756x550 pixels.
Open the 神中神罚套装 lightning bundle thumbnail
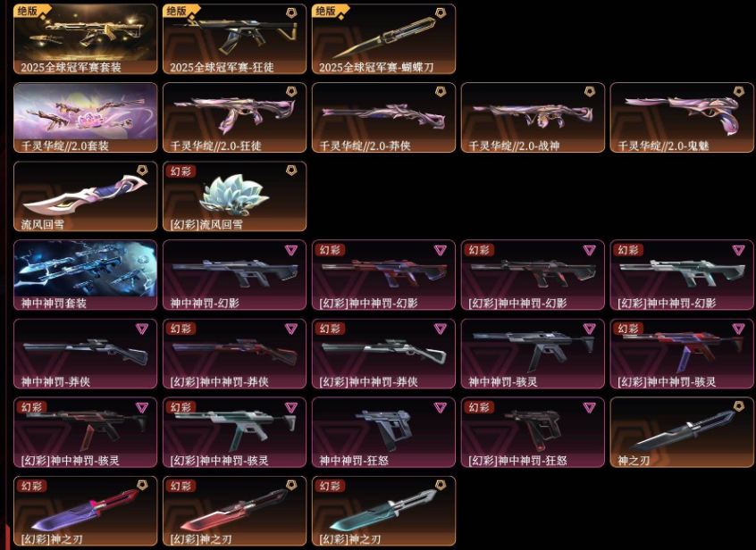click(x=85, y=274)
